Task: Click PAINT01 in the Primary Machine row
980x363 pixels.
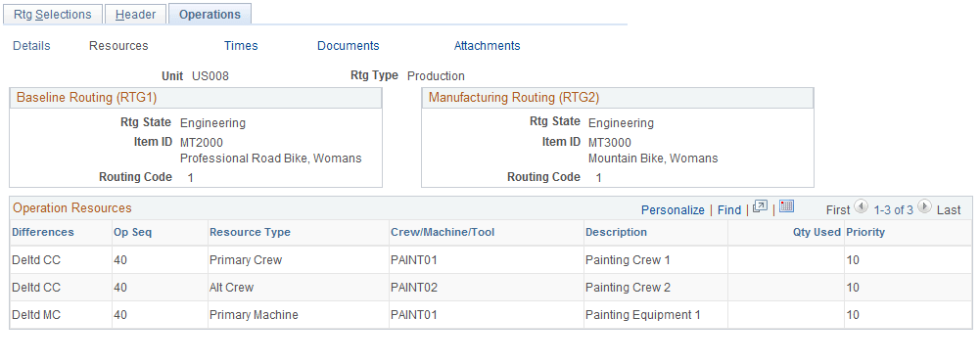Action: click(414, 315)
